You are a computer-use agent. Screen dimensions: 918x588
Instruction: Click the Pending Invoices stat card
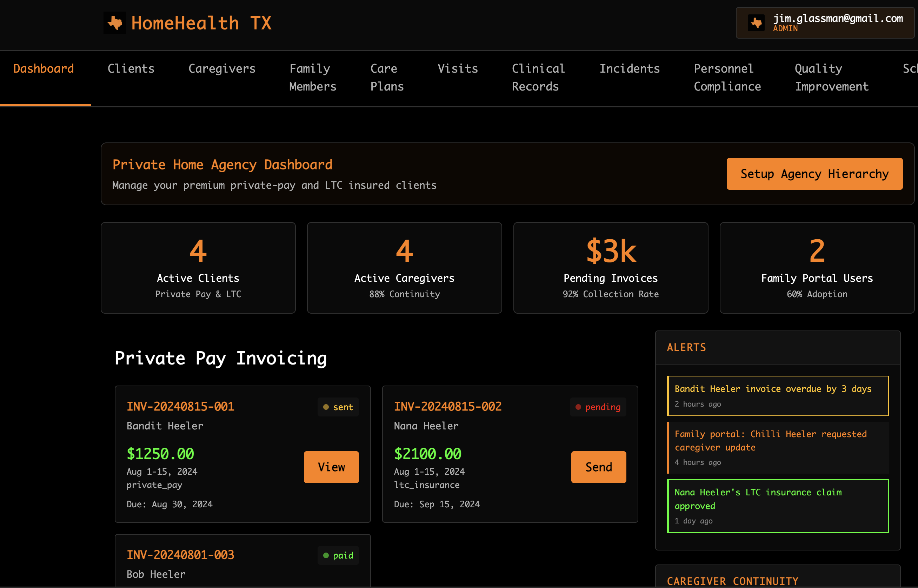tap(610, 268)
